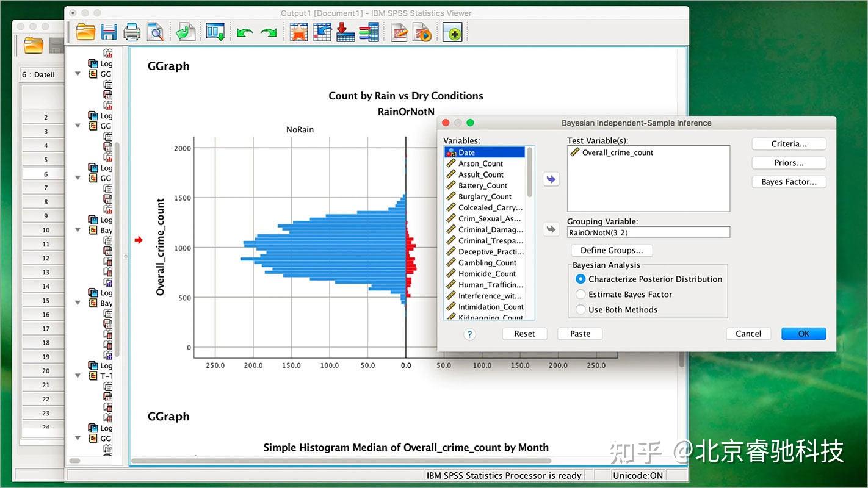The image size is (868, 488).
Task: Click the Grouping Variable transfer arrow
Action: [551, 229]
